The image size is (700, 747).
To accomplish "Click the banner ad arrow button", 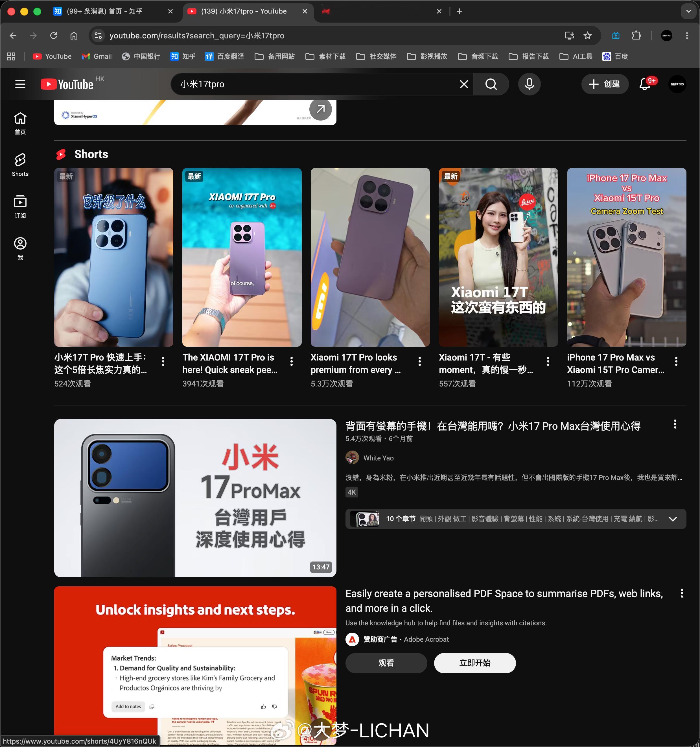I will 321,109.
